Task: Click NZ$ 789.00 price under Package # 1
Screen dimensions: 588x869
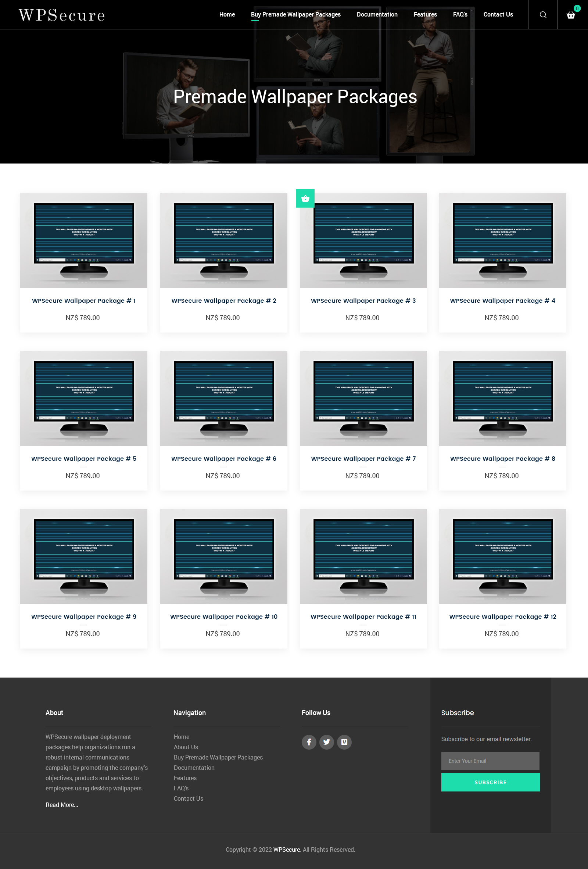Action: pos(83,317)
